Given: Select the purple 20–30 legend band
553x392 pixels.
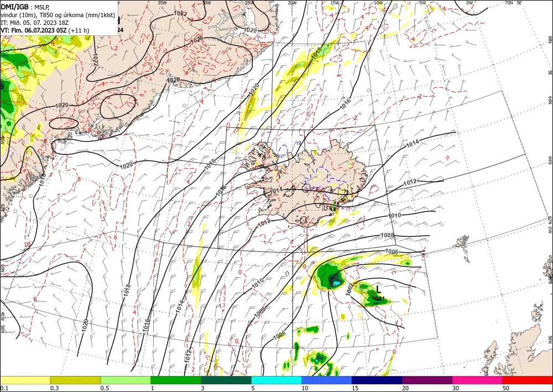Looking at the screenshot, I should pos(427,380).
